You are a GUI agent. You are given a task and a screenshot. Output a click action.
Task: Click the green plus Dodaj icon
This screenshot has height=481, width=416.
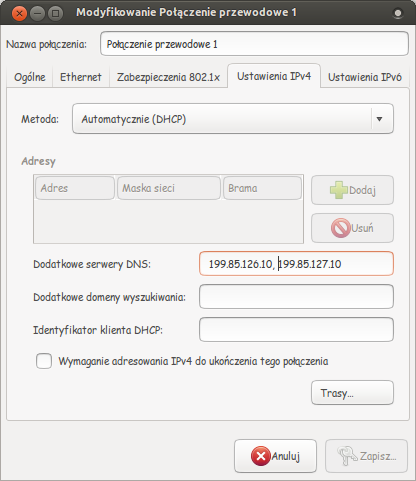[339, 190]
